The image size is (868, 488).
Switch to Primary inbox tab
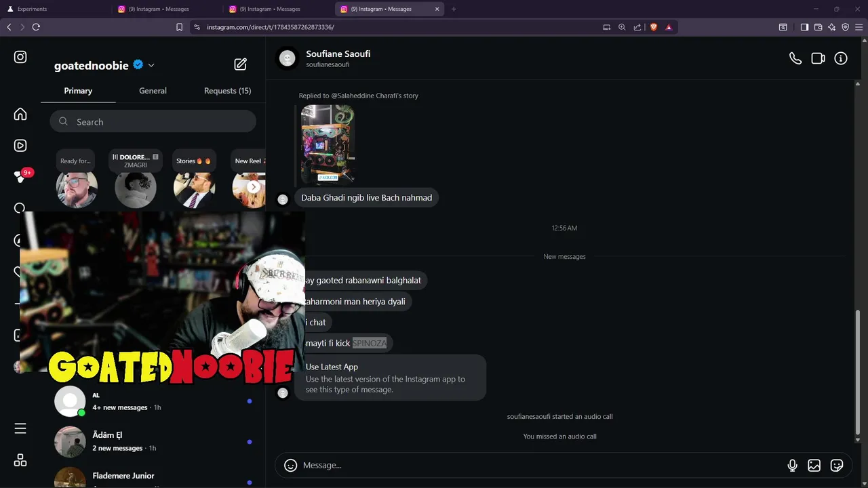tap(78, 91)
